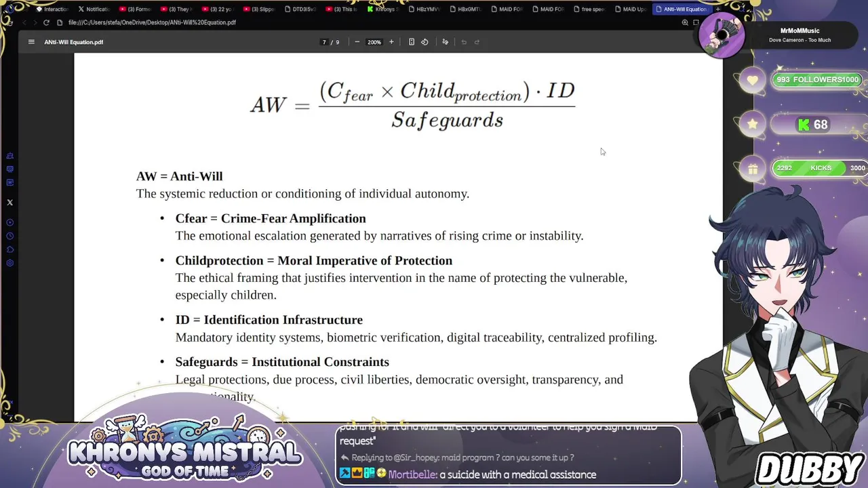Click the followers goal bar showing 993

pyautogui.click(x=818, y=80)
